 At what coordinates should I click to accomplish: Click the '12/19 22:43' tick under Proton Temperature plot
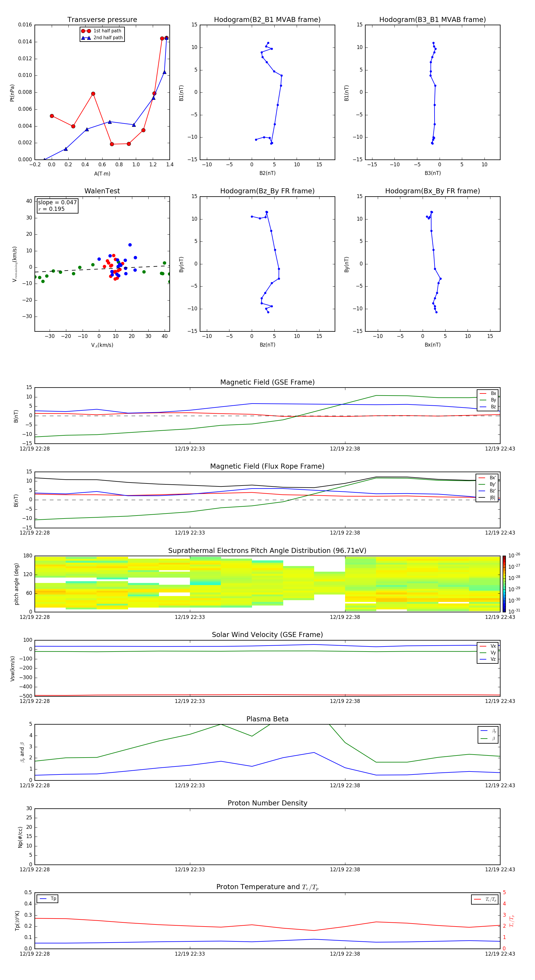coord(500,954)
